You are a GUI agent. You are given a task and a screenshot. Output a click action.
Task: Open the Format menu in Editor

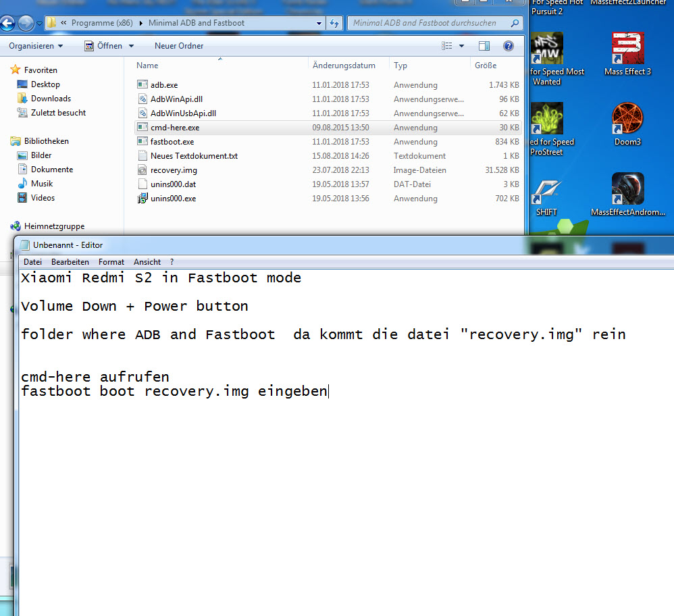coord(111,262)
